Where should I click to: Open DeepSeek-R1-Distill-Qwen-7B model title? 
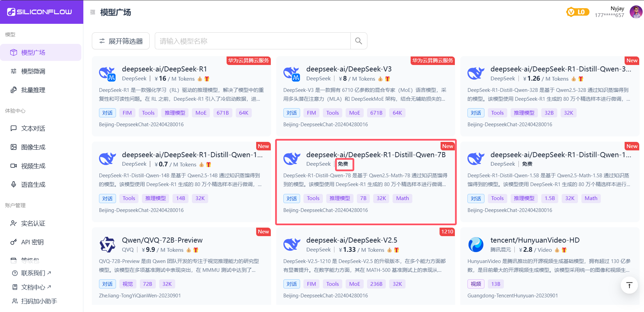(x=376, y=155)
